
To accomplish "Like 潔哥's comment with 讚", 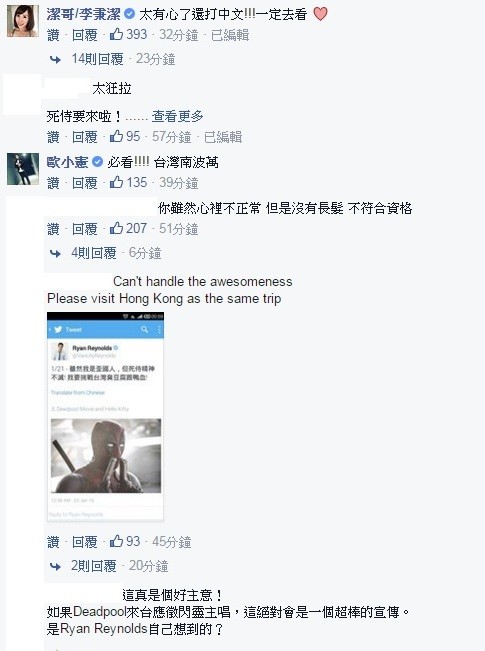I will tap(53, 34).
